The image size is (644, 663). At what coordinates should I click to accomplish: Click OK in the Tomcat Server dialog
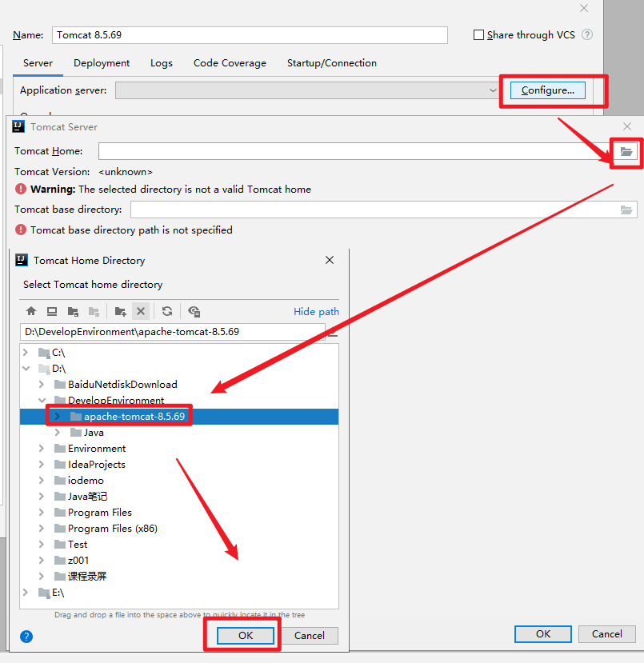click(x=543, y=634)
